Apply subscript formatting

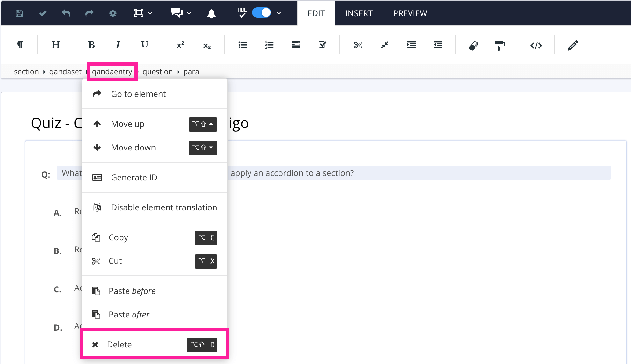coord(207,46)
